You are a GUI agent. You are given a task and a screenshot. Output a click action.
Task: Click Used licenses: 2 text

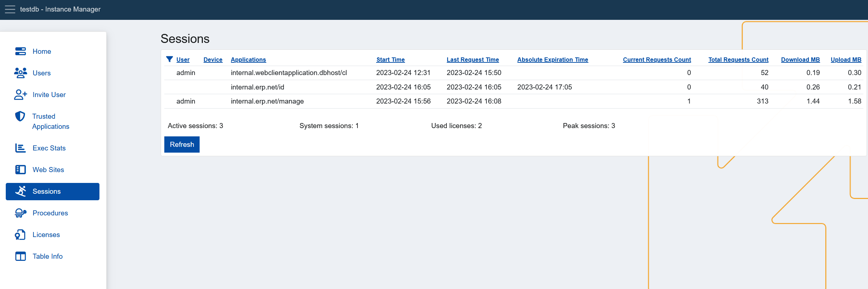click(457, 126)
